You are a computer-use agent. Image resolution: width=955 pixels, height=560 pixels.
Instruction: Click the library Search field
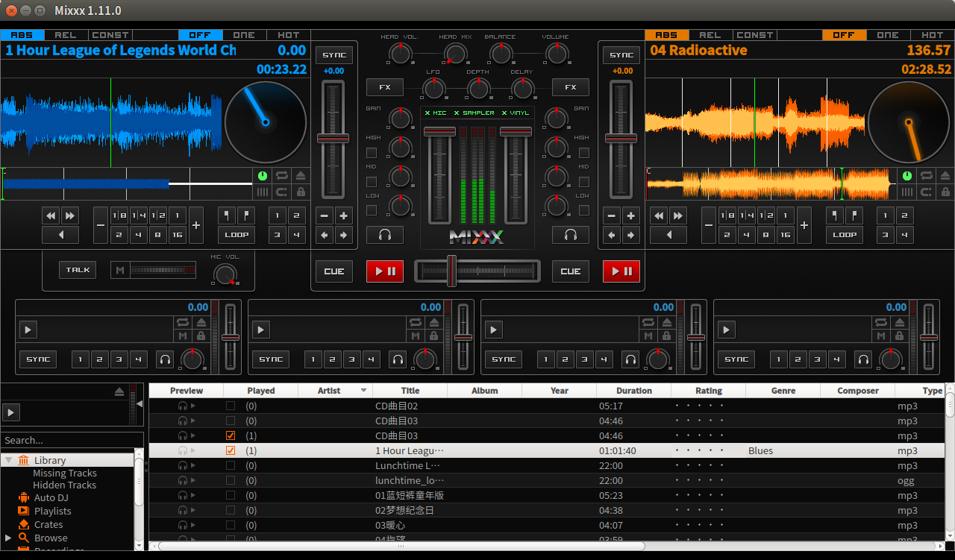pyautogui.click(x=72, y=440)
